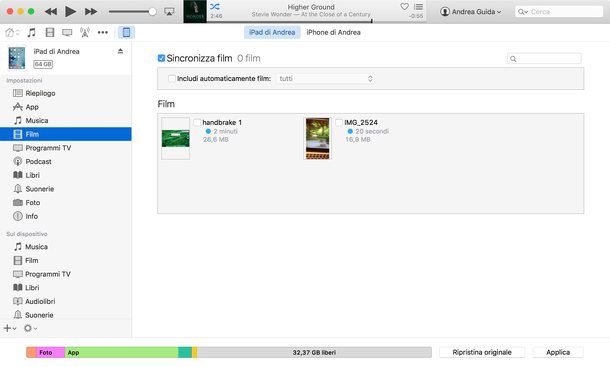Open the AirPlay output icon
This screenshot has height=367, width=610.
coord(169,12)
